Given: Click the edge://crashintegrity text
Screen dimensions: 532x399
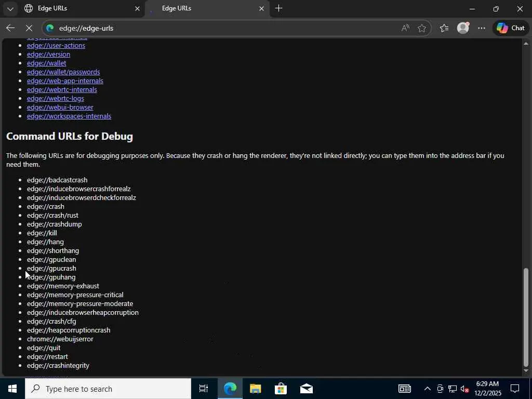Looking at the screenshot, I should 58,365.
